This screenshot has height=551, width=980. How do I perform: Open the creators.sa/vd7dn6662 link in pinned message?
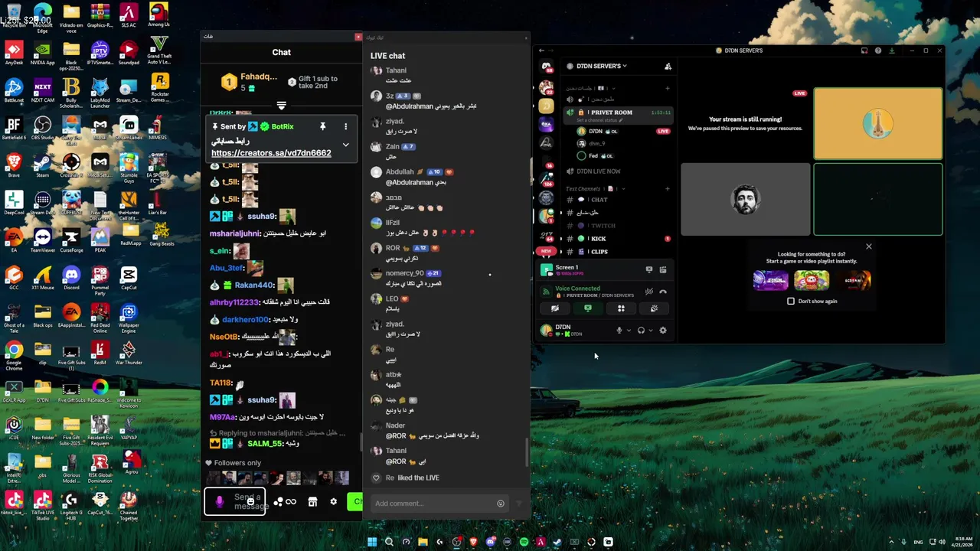coord(271,153)
